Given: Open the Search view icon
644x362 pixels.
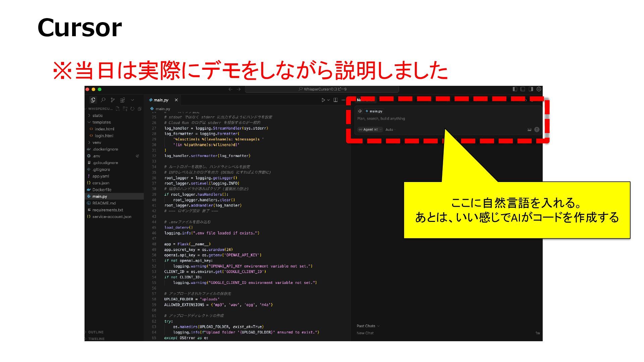Looking at the screenshot, I should coord(103,100).
